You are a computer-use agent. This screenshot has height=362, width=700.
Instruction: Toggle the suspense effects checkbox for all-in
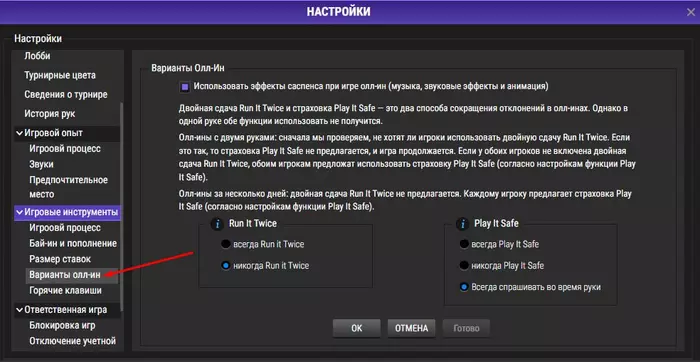point(184,87)
